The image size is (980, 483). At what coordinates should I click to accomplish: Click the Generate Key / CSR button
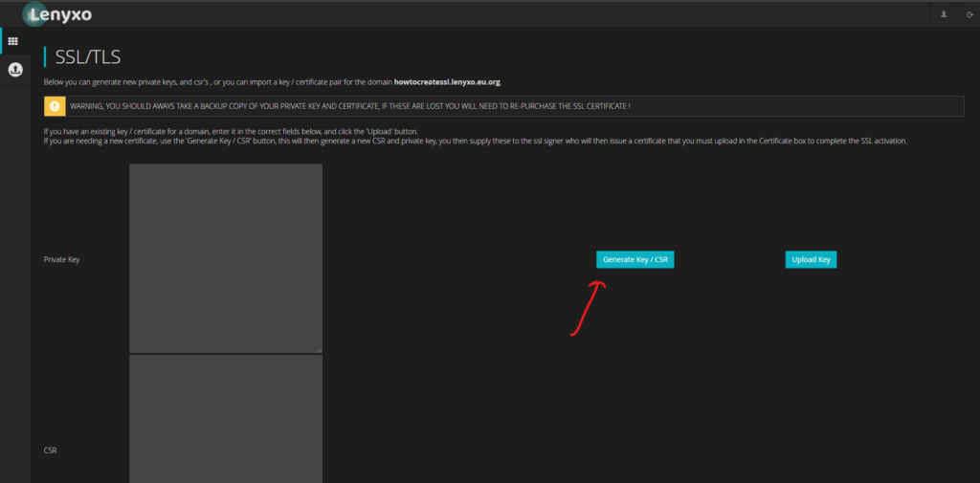click(x=635, y=259)
